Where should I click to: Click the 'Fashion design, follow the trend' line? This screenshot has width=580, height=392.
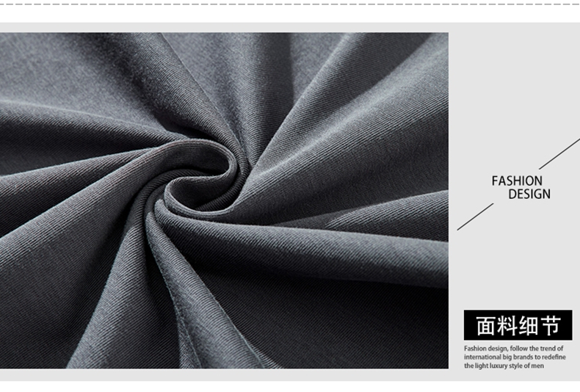[513, 348]
